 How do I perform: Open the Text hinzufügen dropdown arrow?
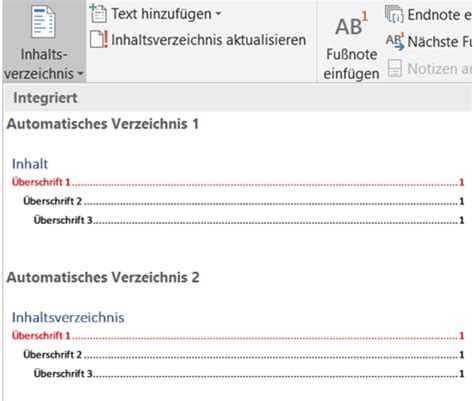(x=218, y=14)
